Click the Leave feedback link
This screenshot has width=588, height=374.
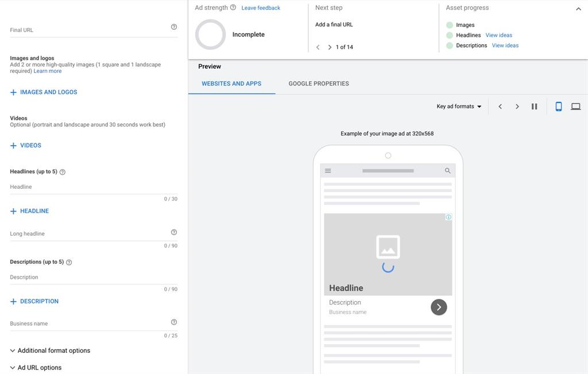pos(261,7)
